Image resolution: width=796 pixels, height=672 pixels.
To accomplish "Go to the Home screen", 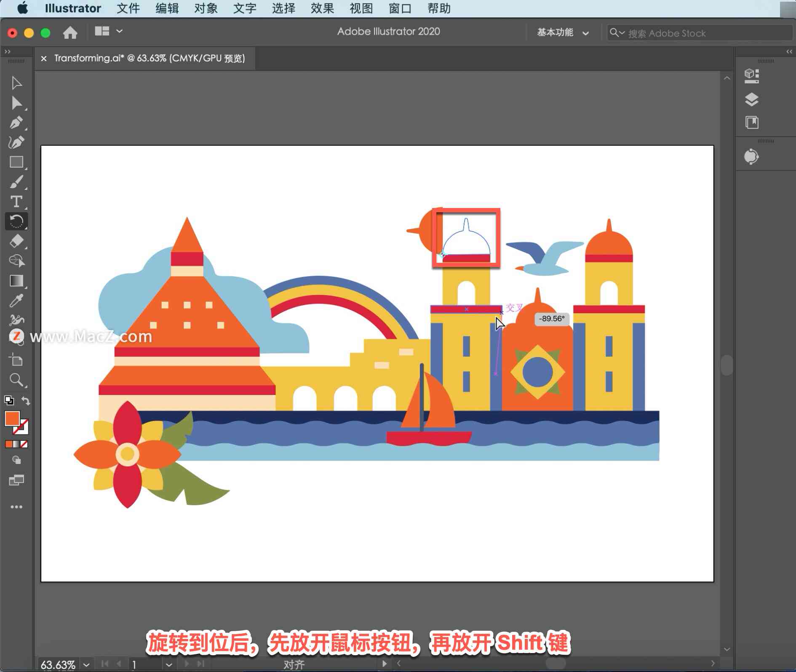I will (x=70, y=32).
